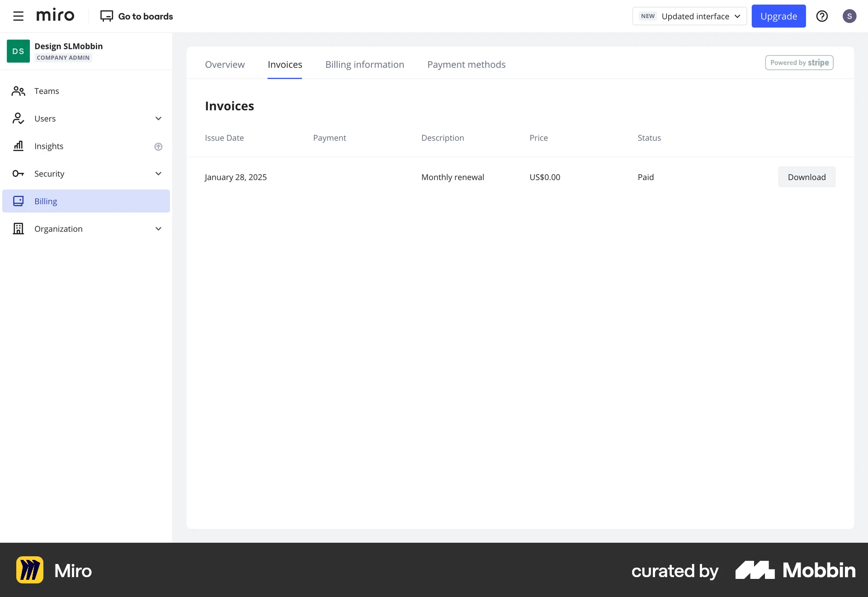Expand the Security section chevron

tap(158, 174)
